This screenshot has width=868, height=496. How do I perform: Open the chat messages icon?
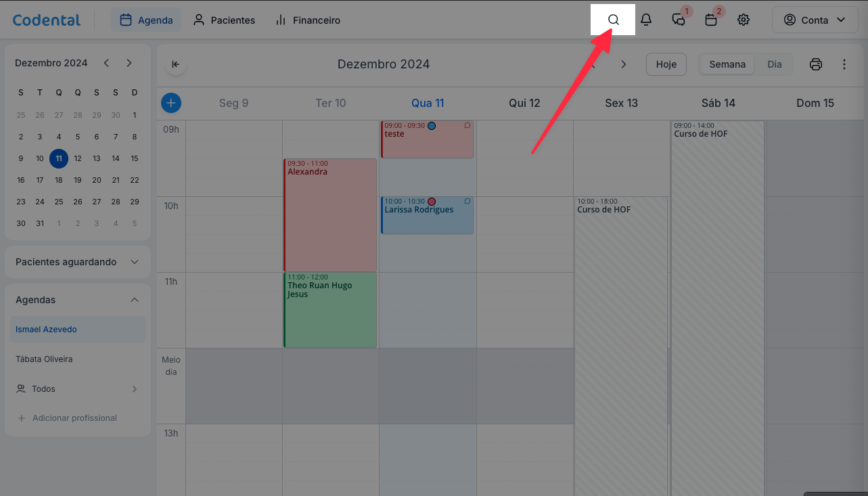tap(679, 20)
